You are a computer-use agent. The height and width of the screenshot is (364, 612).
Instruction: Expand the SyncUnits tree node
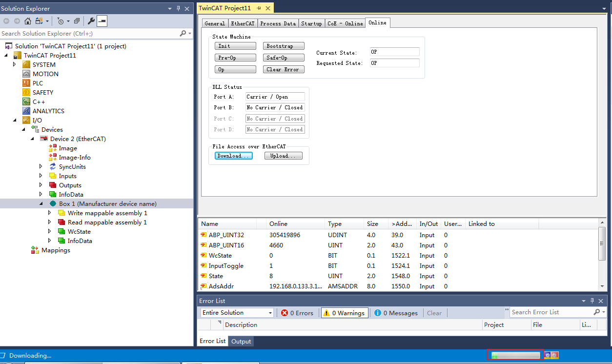click(x=41, y=166)
